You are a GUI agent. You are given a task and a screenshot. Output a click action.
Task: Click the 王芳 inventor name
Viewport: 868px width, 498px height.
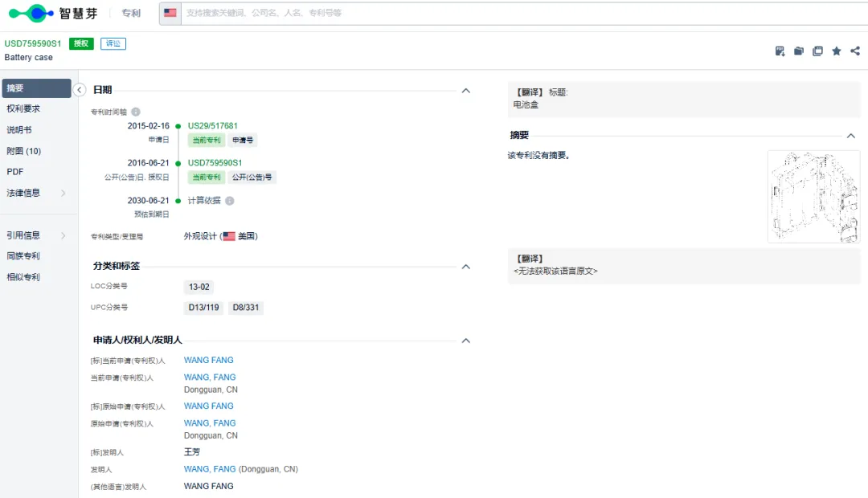(192, 452)
